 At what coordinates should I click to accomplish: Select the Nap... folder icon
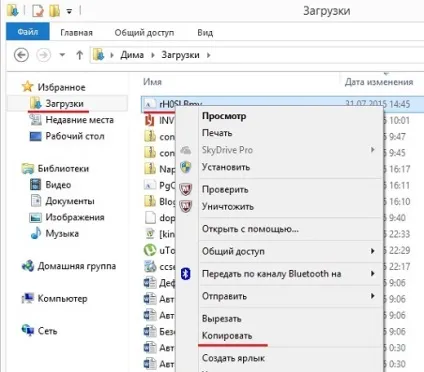150,169
